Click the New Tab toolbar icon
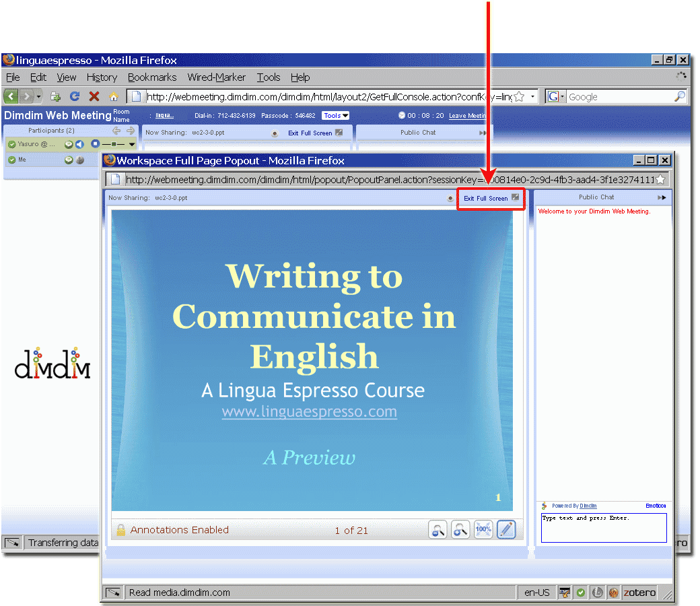Screen dimensions: 700x606 click(55, 96)
